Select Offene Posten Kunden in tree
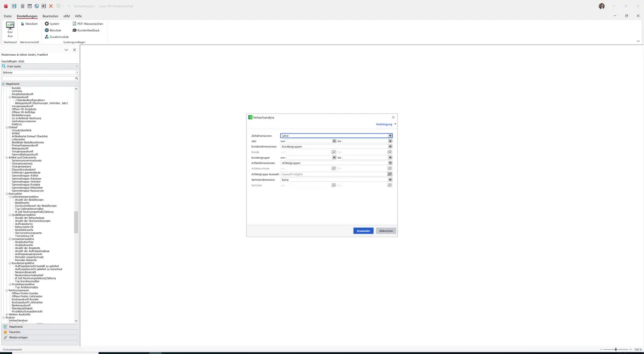 coord(25,293)
